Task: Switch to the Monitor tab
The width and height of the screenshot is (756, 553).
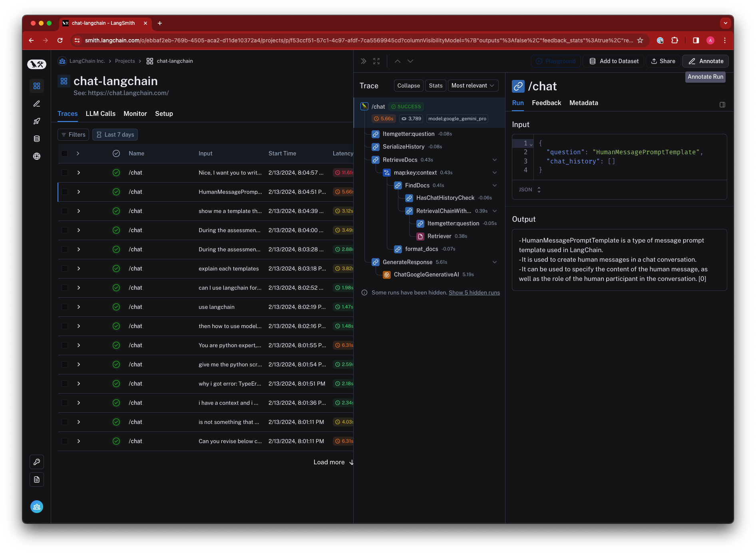Action: (135, 113)
